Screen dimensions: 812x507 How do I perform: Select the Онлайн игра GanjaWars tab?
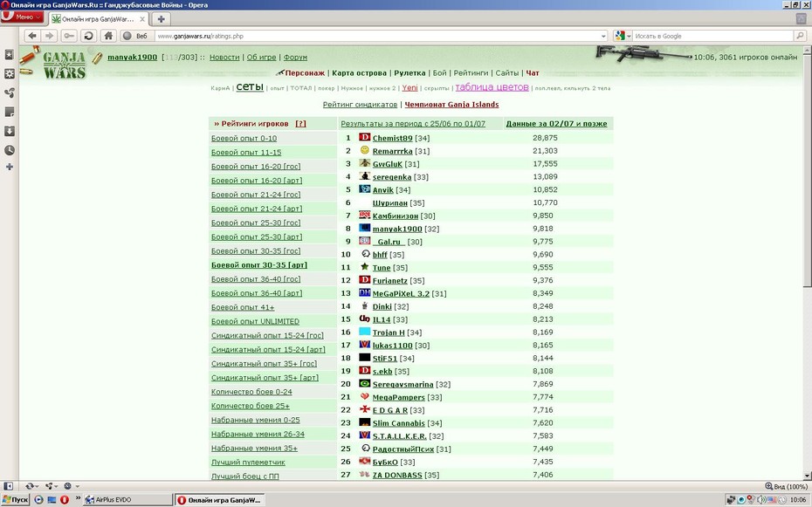(x=99, y=19)
